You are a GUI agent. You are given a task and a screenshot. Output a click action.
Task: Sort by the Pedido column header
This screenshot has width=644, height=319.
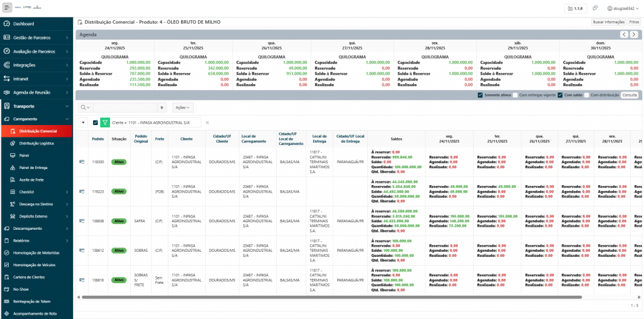tap(97, 139)
